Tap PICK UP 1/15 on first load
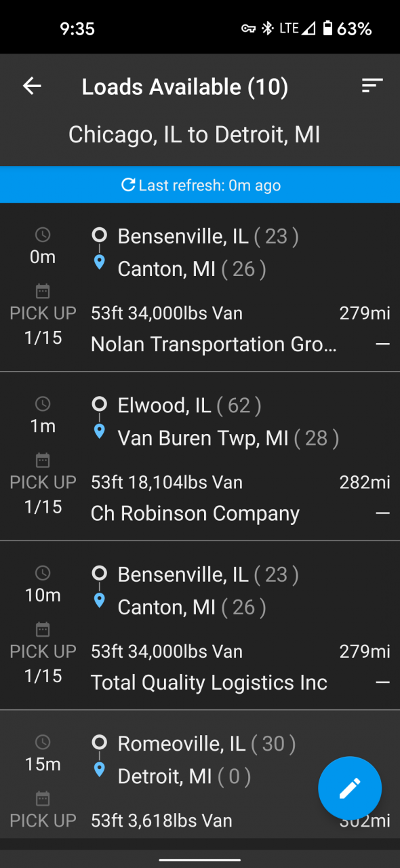Viewport: 400px width, 868px height. tap(43, 325)
